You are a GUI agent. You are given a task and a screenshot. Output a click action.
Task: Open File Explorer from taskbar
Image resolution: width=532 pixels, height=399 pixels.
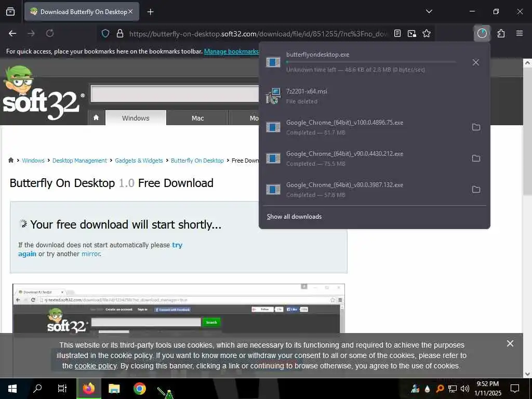(x=114, y=389)
